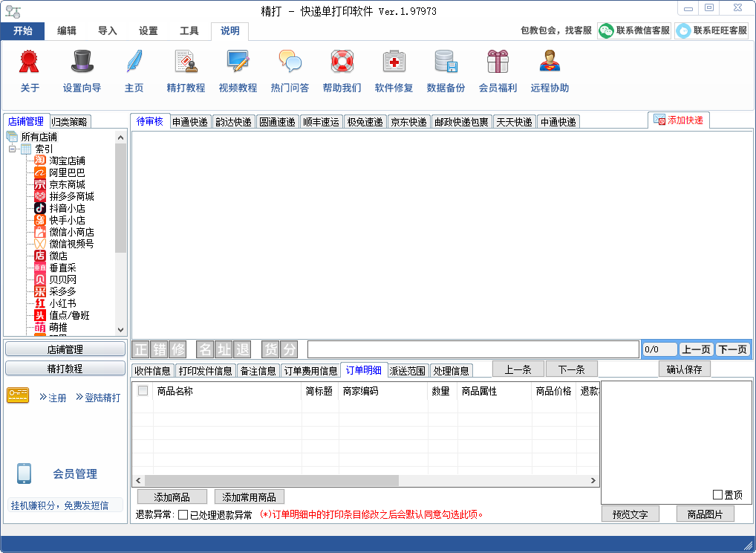The height and width of the screenshot is (553, 756).
Task: Click the 添加商品 button
Action: 172,497
